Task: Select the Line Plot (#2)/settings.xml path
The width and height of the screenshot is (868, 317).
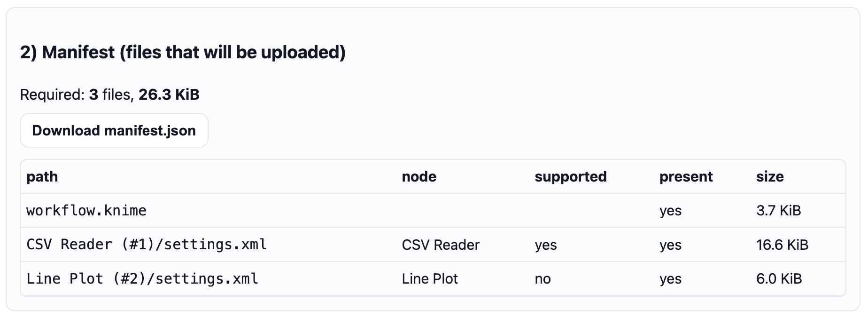Action: (142, 278)
